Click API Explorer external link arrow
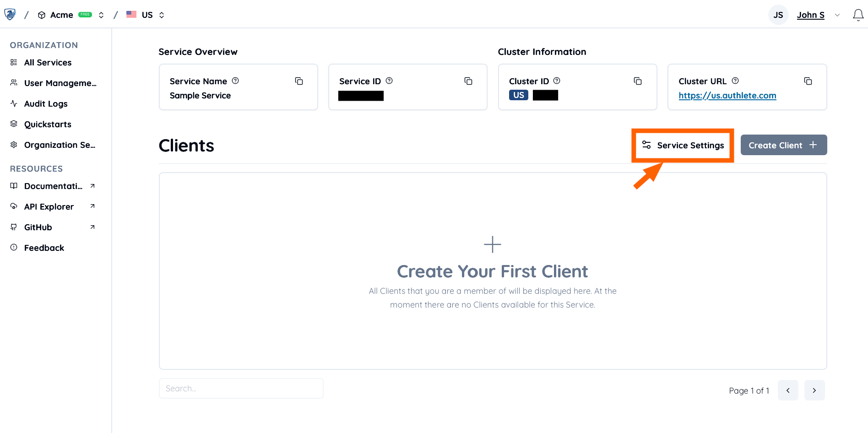868x433 pixels. click(x=92, y=206)
